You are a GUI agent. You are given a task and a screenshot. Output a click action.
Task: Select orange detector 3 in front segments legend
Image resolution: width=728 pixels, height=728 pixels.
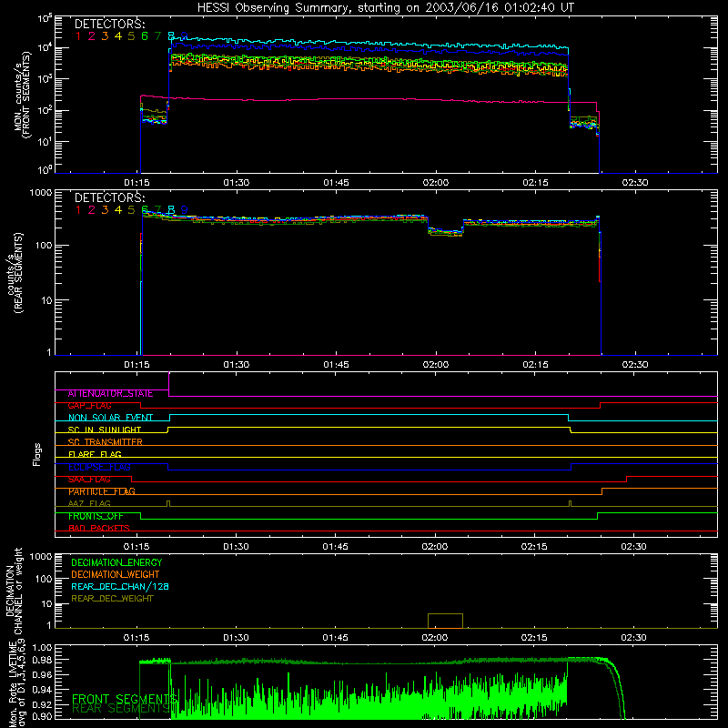pyautogui.click(x=105, y=36)
